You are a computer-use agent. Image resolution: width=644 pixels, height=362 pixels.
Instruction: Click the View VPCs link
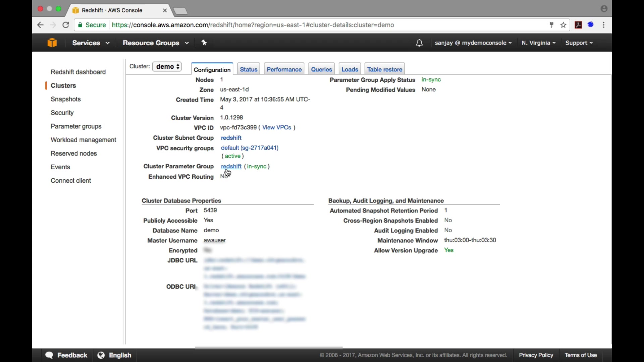click(x=277, y=127)
